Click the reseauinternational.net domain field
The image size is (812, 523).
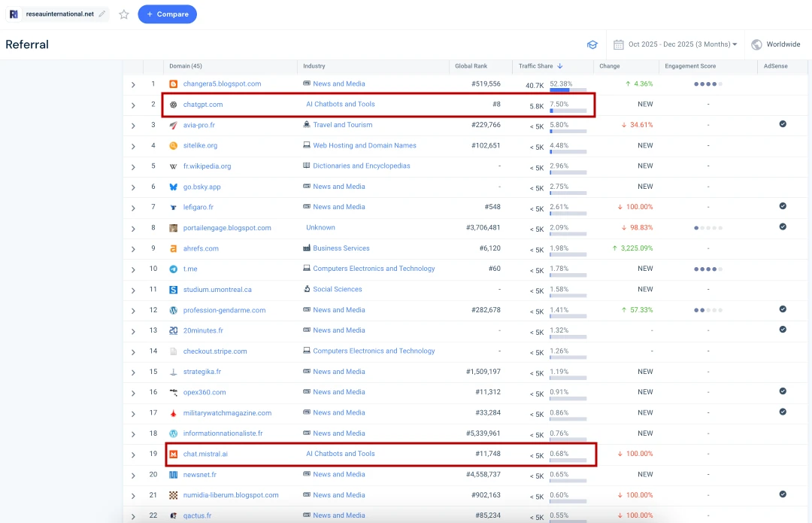[59, 14]
